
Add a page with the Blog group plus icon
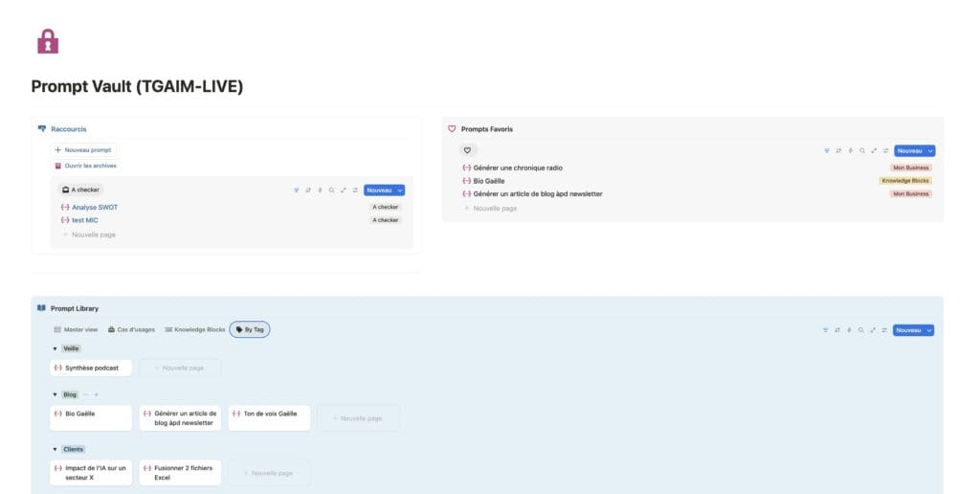(97, 394)
